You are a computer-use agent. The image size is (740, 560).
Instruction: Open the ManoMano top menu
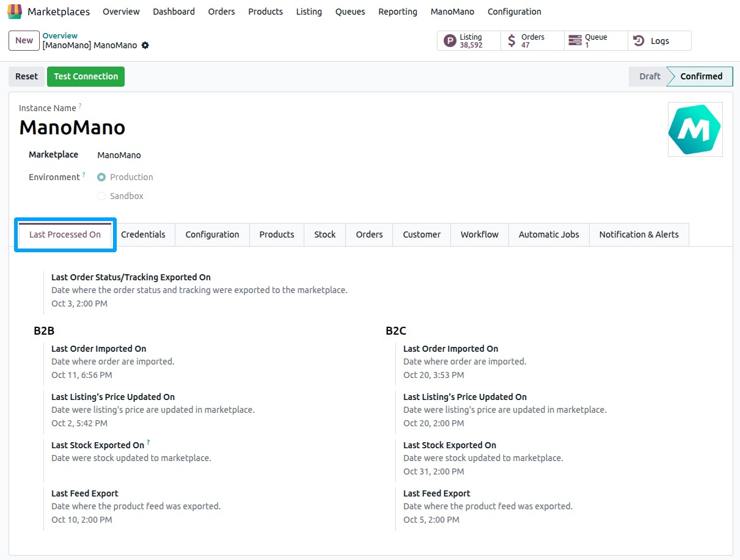coord(452,12)
